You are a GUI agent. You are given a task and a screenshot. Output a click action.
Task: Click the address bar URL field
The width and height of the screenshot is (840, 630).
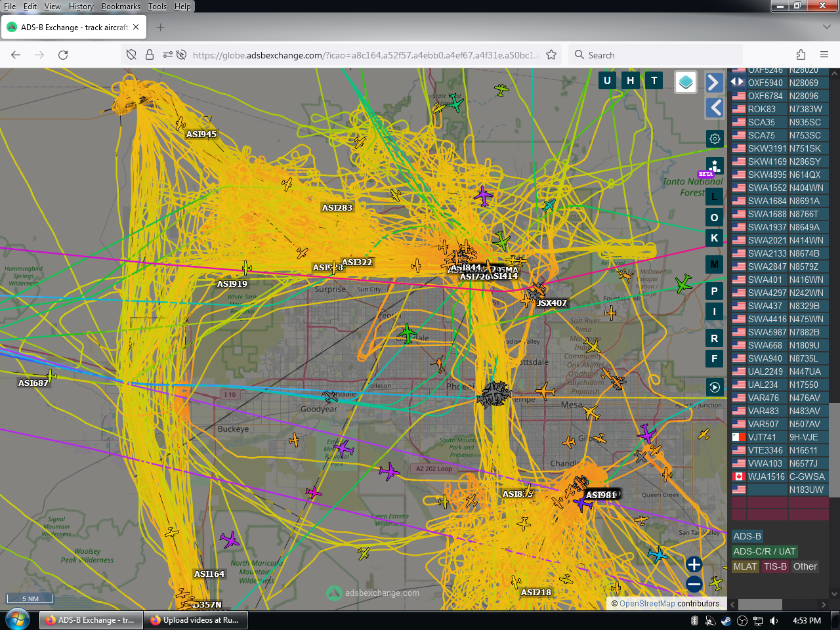pyautogui.click(x=366, y=55)
